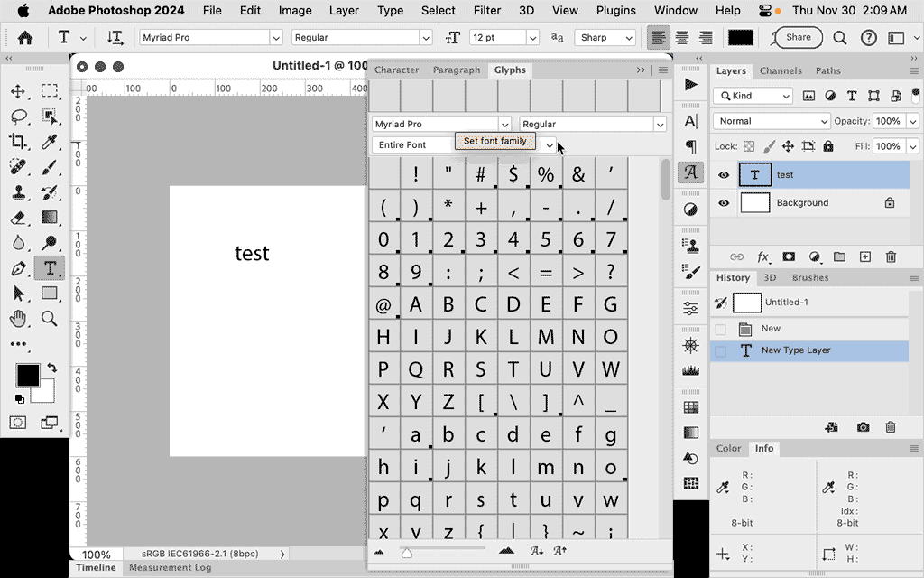Click the Share button

798,37
